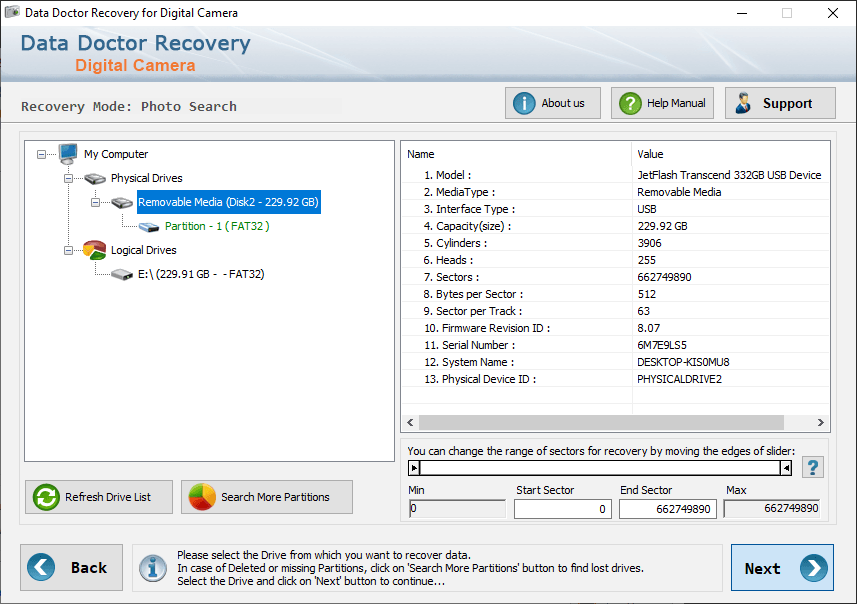Click the My Computer monitor icon
Screen dimensions: 857x604
(68, 154)
